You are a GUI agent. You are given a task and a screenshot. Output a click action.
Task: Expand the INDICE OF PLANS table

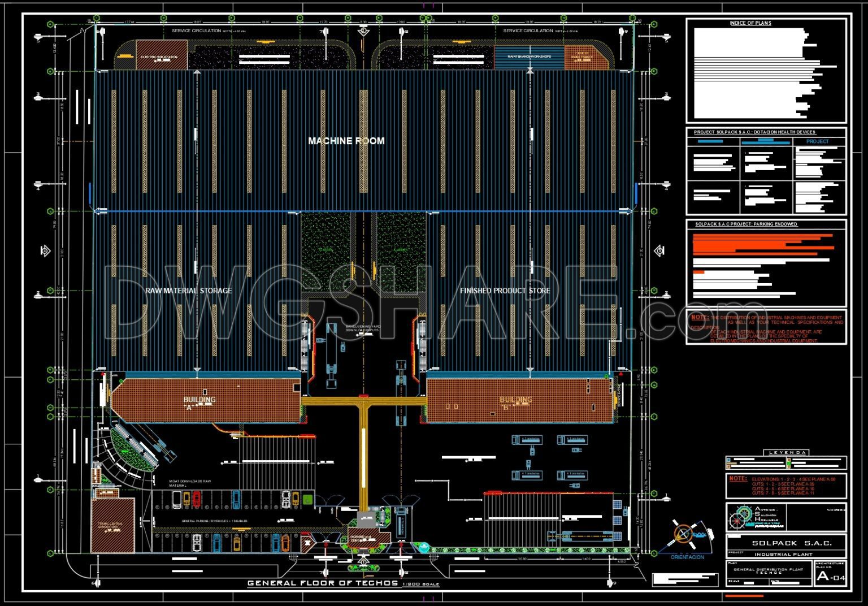[x=752, y=24]
